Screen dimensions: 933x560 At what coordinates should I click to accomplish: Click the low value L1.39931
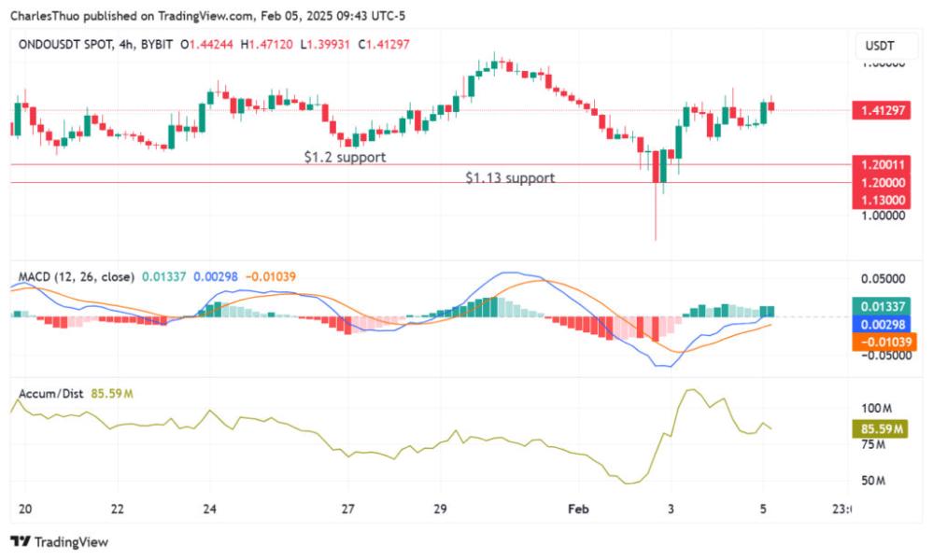[x=325, y=44]
